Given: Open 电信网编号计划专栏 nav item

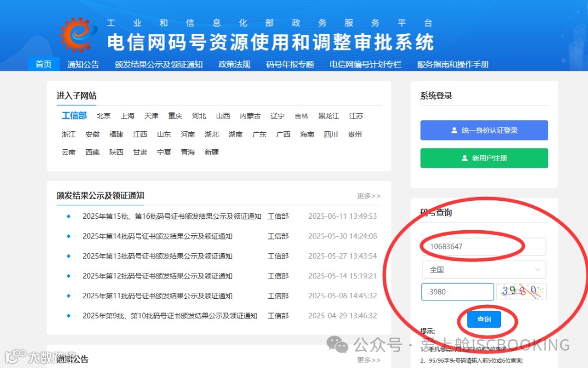Looking at the screenshot, I should point(365,64).
